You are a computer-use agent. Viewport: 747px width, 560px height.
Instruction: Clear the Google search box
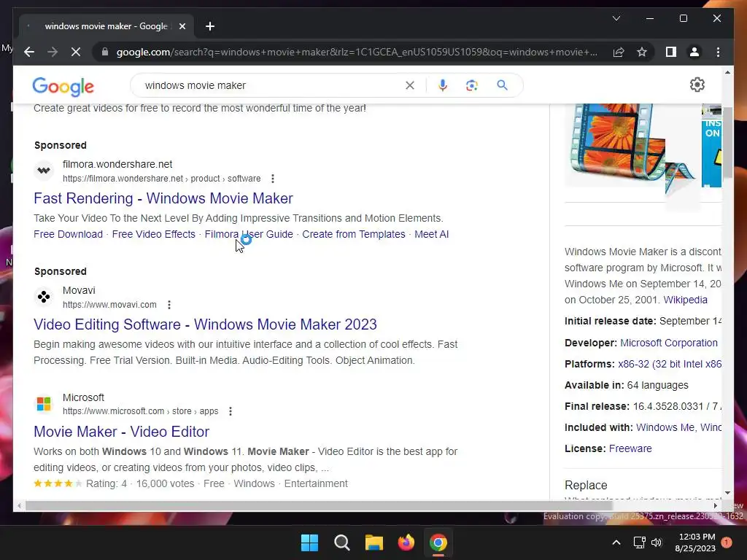410,85
